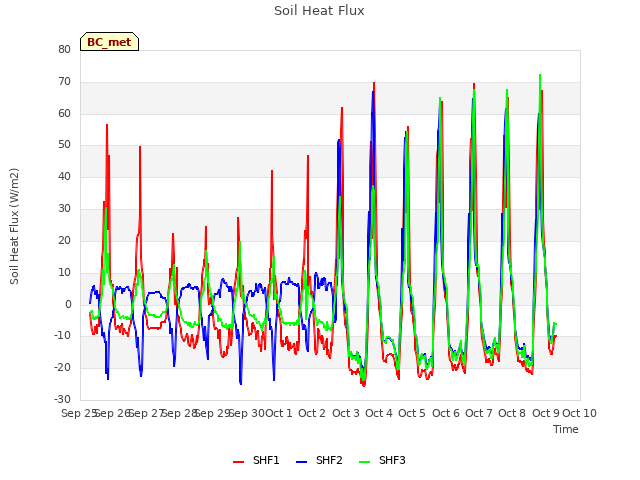Screen dimensions: 640x480
Task: Click the Oct 2 x-axis label
Action: (x=312, y=413)
